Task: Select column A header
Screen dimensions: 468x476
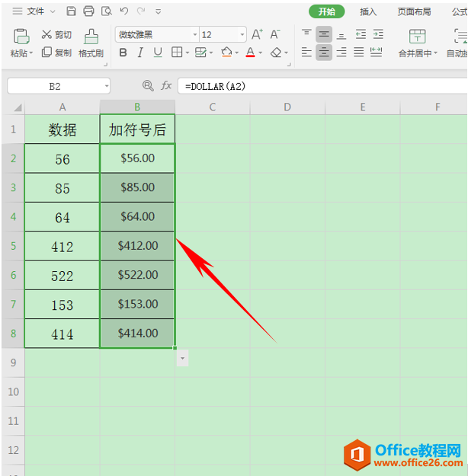Action: (x=63, y=107)
